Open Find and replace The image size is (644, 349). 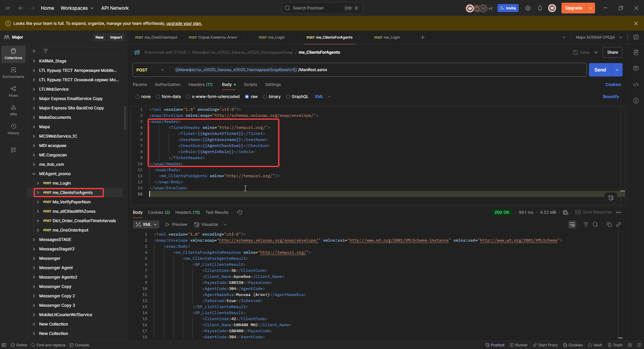(48, 345)
